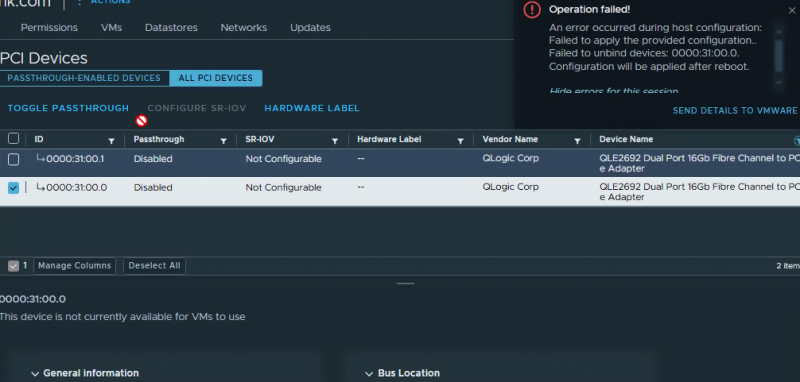Open the SR-IOV column filter

click(335, 141)
